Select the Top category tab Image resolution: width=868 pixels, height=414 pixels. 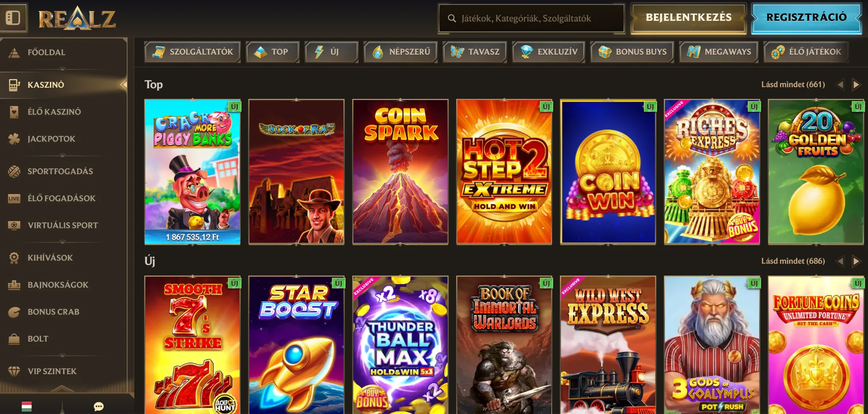click(273, 52)
